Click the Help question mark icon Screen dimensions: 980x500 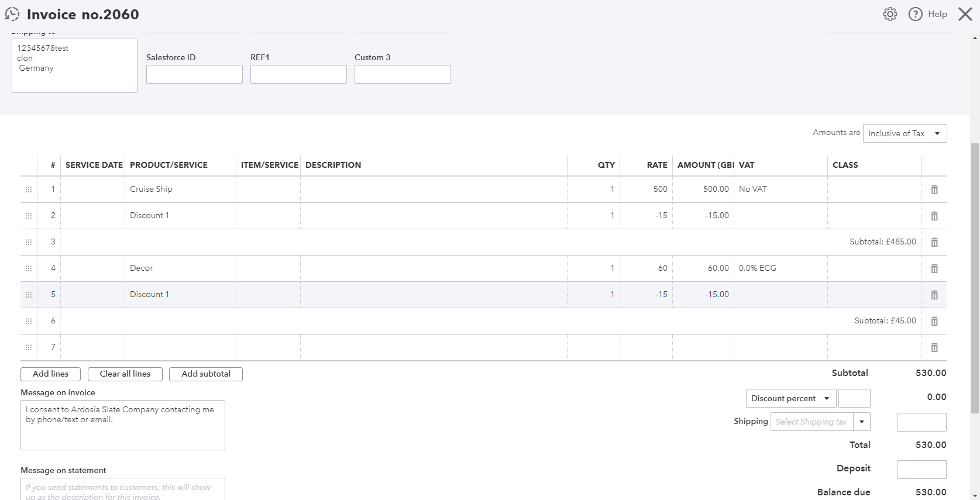(915, 15)
